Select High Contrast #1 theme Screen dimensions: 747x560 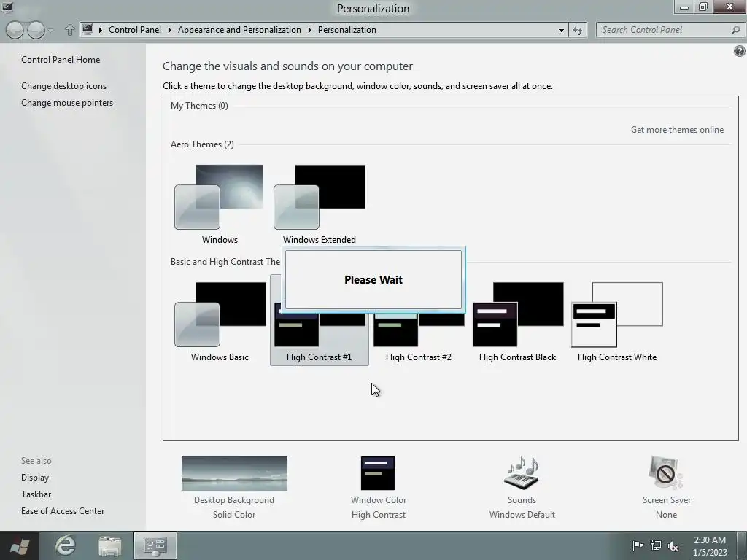320,322
